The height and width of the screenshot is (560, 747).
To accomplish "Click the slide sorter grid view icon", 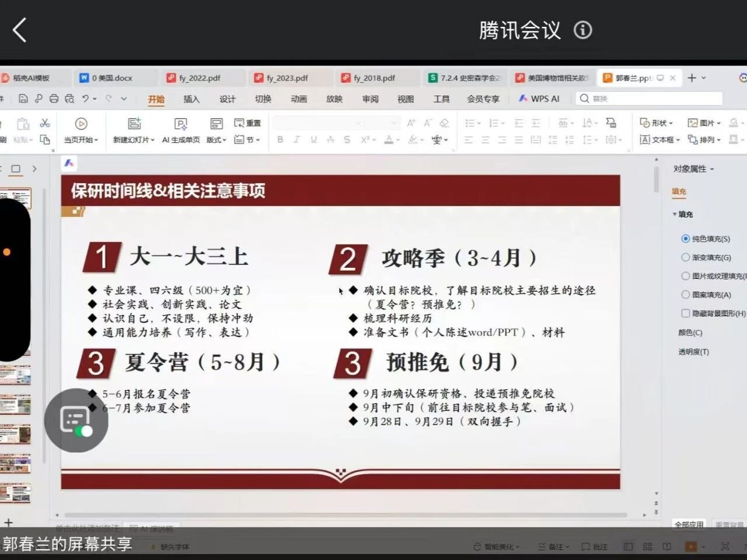I will 647,547.
